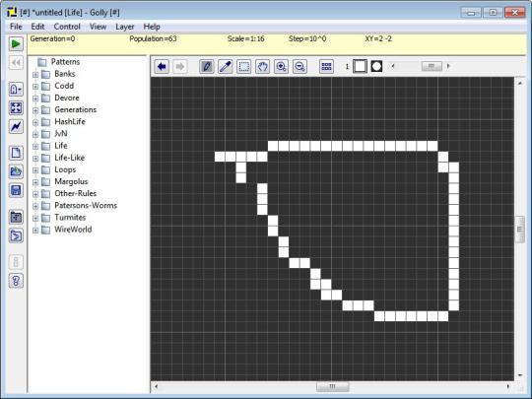Open the Help menu

click(x=152, y=27)
